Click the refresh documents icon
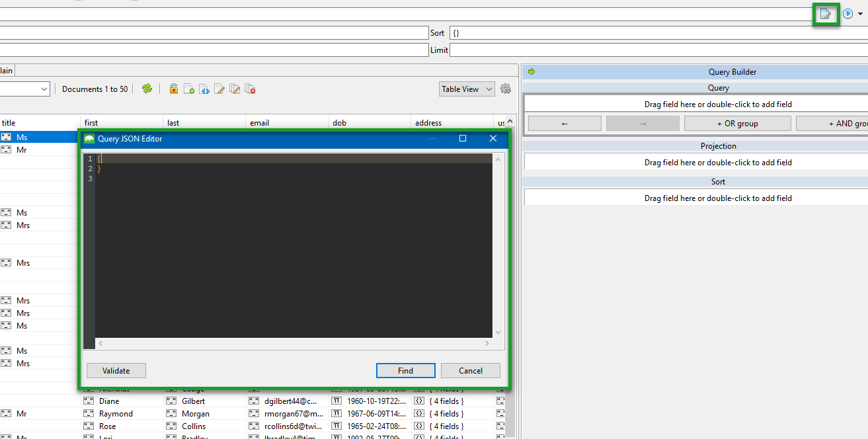This screenshot has width=868, height=439. coord(147,88)
